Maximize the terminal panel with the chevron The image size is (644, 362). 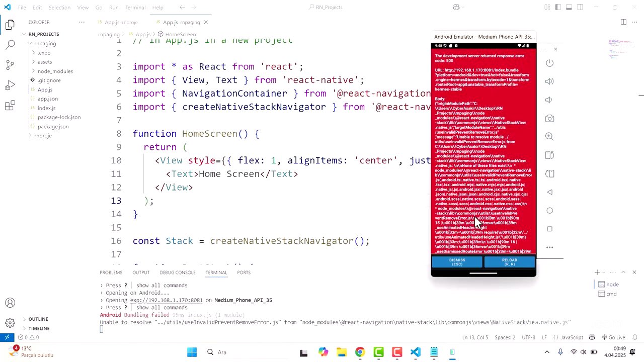point(623,273)
